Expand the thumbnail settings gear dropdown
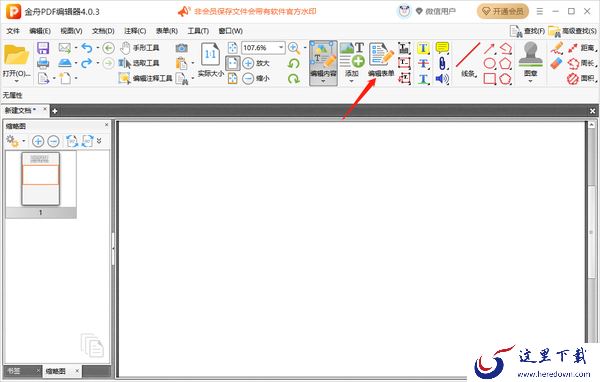The image size is (600, 382). [x=24, y=141]
